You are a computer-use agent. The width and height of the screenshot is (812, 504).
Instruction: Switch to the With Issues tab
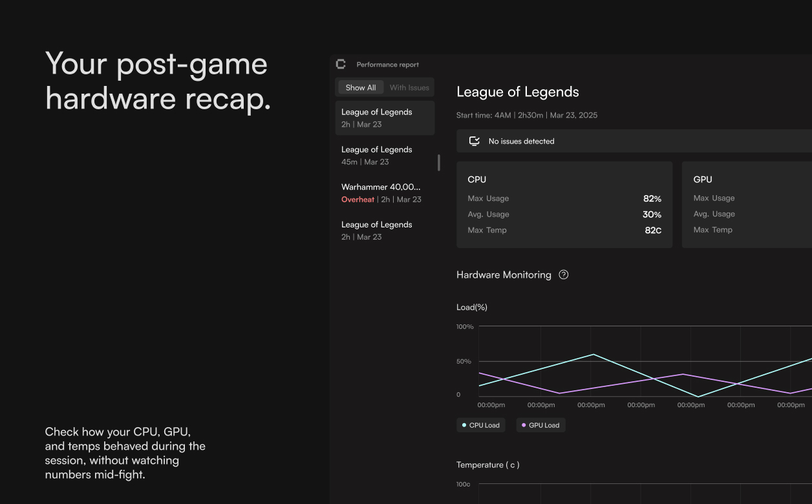point(409,87)
